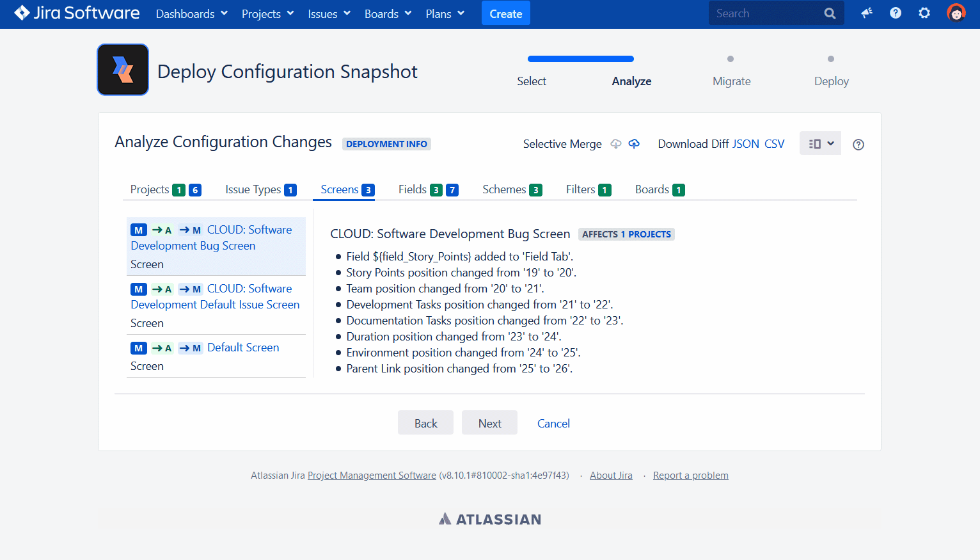Open the About Jira footer link
980x560 pixels.
pos(611,476)
